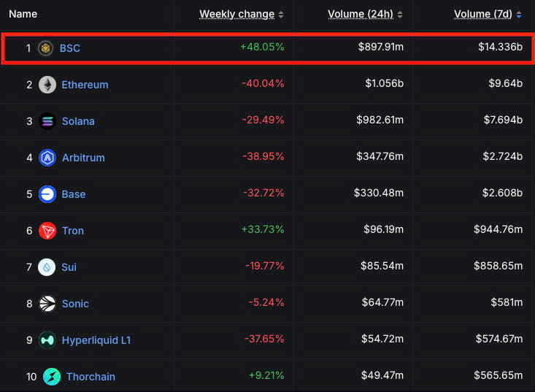This screenshot has height=392, width=535.
Task: Click the Solana logo icon
Action: pos(47,121)
